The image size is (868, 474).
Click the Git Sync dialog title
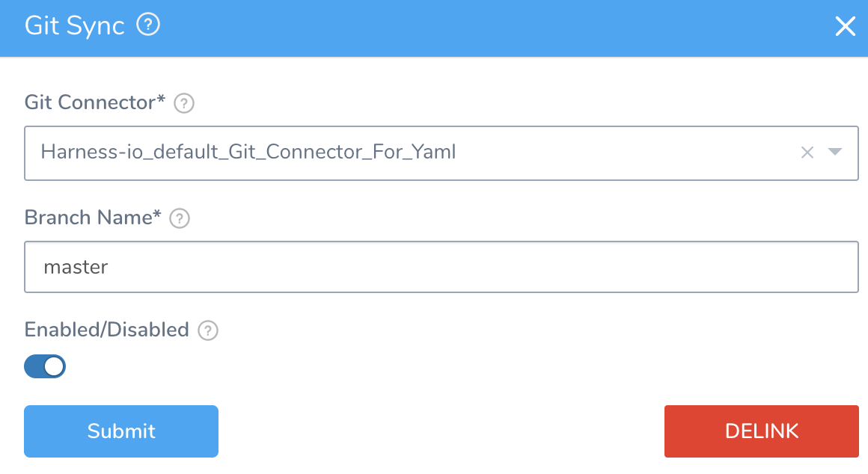(x=75, y=26)
